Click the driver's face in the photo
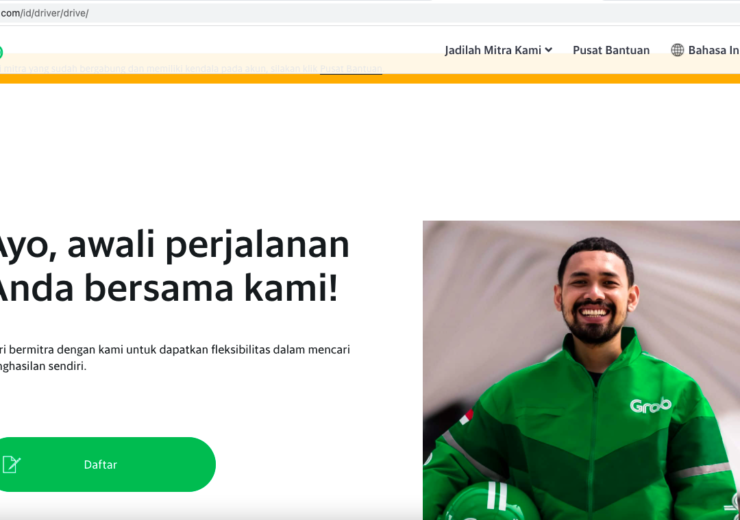The image size is (740, 520). [x=595, y=298]
